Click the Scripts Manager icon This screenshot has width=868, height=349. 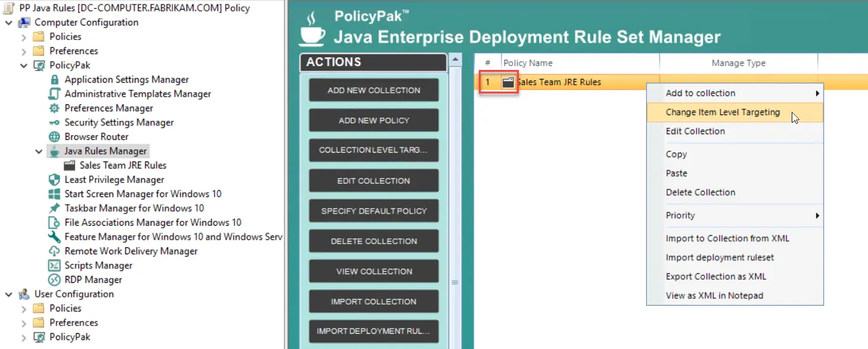(x=54, y=265)
